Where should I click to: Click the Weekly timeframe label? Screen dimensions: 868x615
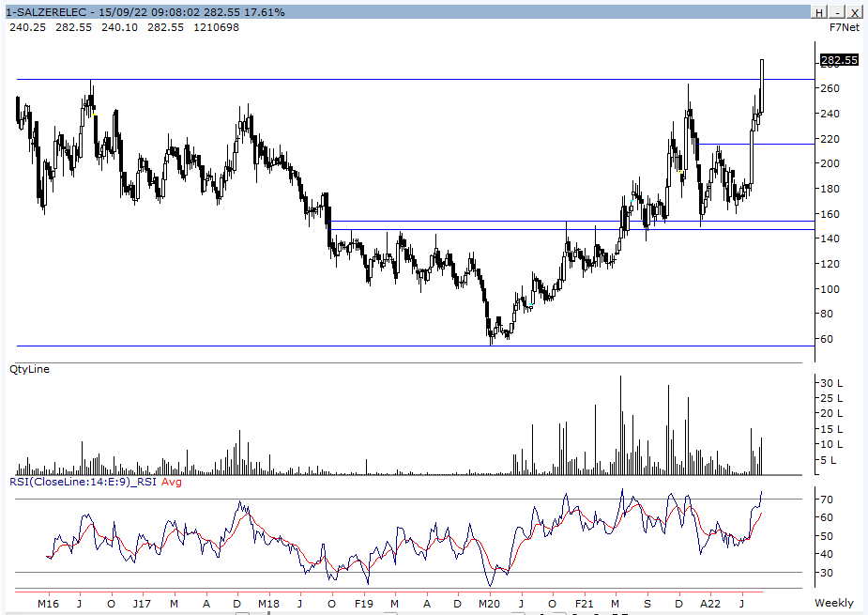coord(833,603)
